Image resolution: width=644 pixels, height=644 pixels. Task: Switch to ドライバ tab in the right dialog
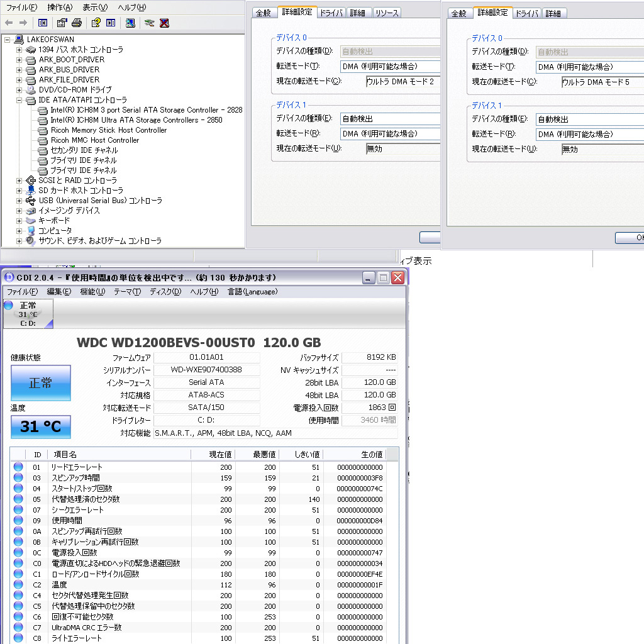click(x=527, y=14)
